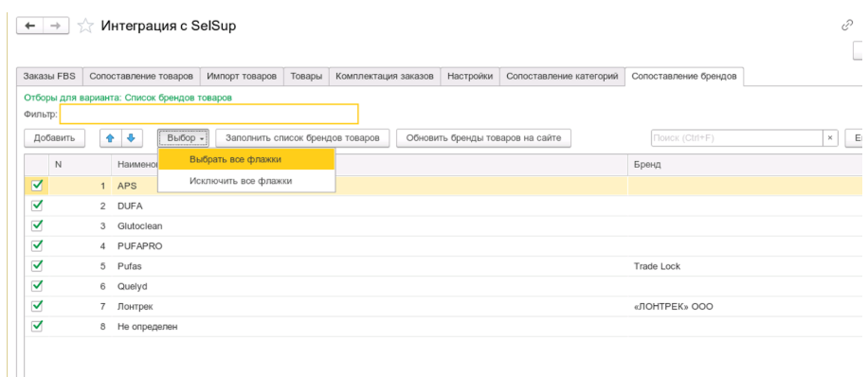The image size is (868, 377).
Task: Uncheck the DUFA row checkbox
Action: point(37,206)
